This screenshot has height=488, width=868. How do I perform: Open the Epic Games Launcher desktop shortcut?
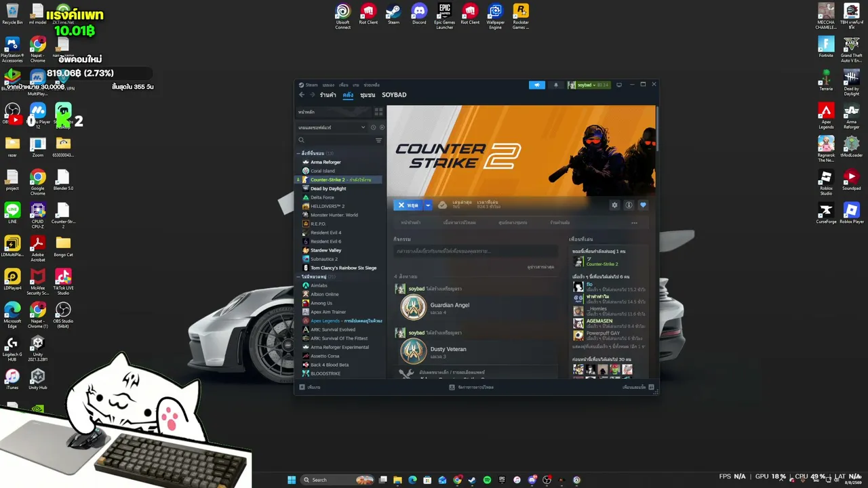[x=445, y=16]
